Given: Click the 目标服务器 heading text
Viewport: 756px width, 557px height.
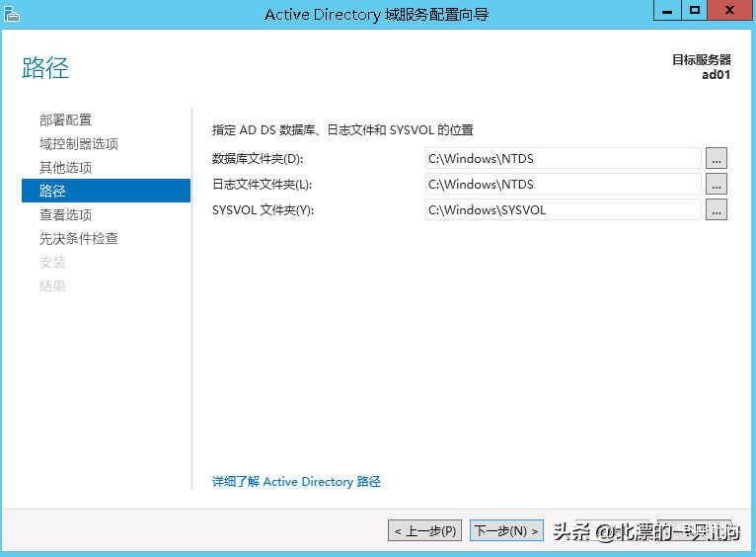Looking at the screenshot, I should click(702, 60).
